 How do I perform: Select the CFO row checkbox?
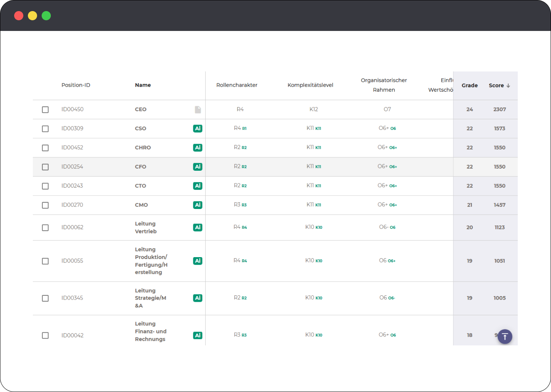45,167
